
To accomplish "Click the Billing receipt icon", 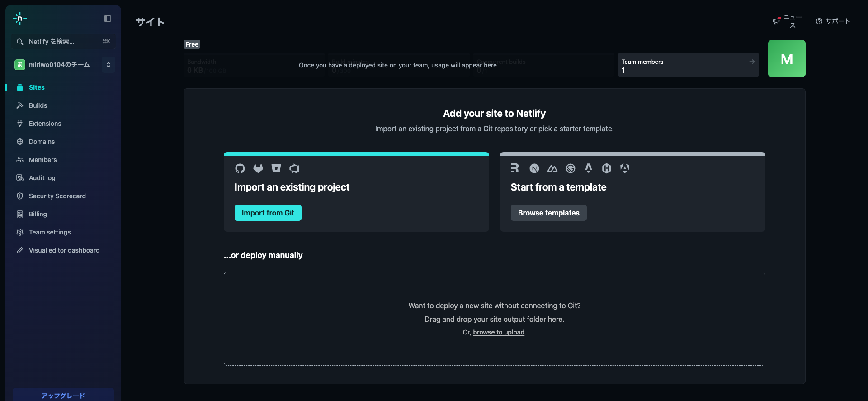I will pos(20,214).
